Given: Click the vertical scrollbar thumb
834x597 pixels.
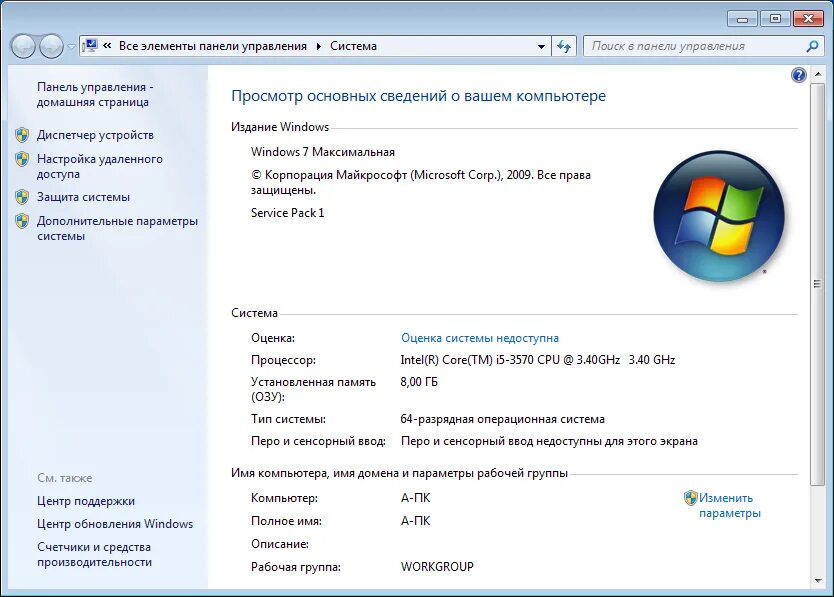Looking at the screenshot, I should pyautogui.click(x=817, y=284).
